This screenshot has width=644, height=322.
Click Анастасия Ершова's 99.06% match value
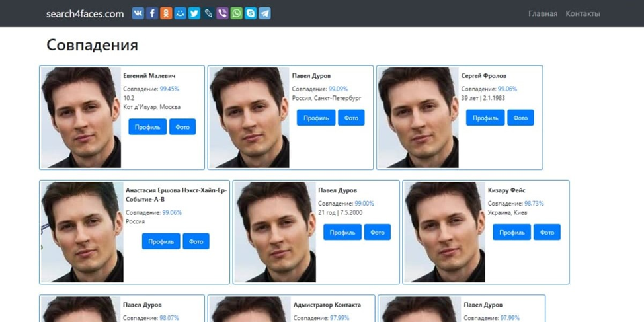coord(172,212)
